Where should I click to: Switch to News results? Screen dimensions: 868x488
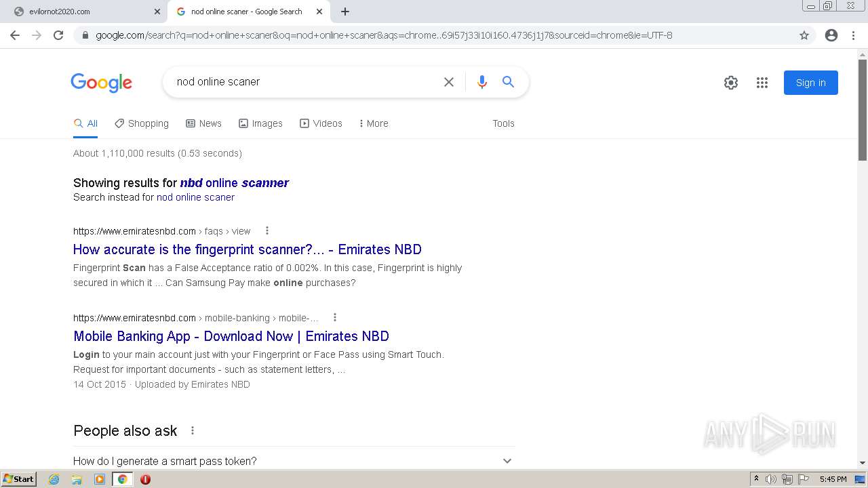(x=204, y=123)
